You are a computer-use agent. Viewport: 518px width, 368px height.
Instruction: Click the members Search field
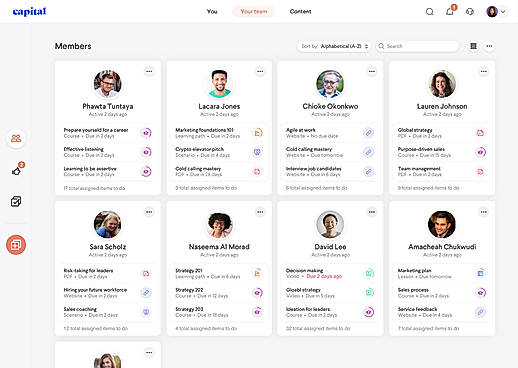pyautogui.click(x=417, y=46)
